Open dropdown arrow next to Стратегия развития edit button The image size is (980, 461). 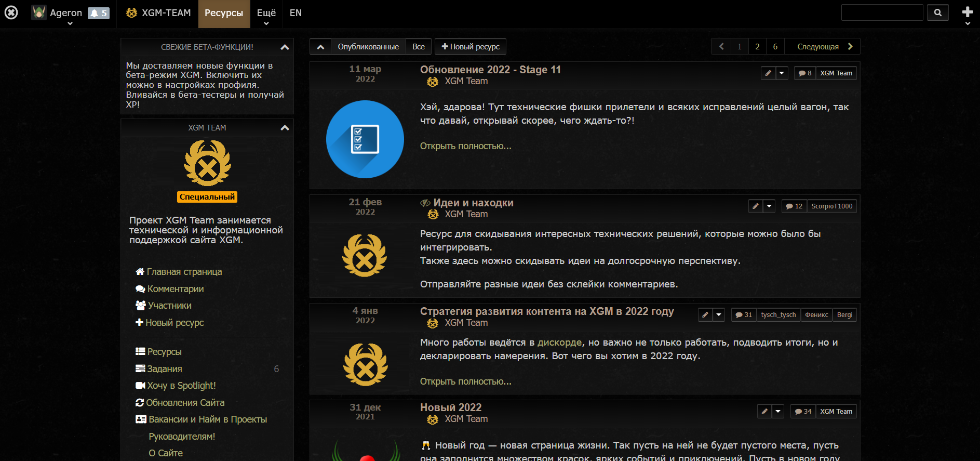point(719,315)
